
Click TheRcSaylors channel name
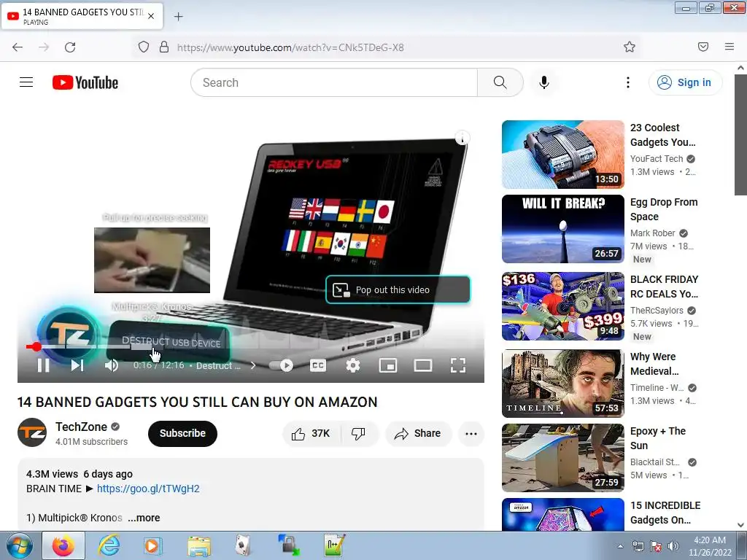(657, 310)
